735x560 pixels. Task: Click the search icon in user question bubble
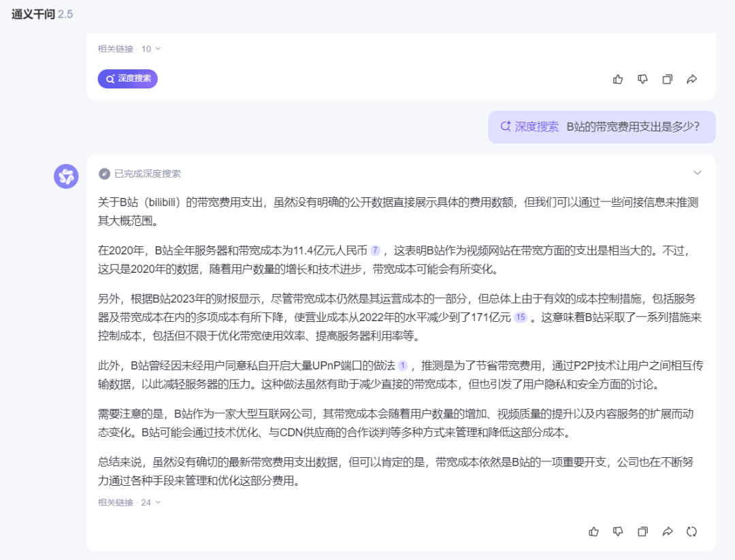coord(505,127)
